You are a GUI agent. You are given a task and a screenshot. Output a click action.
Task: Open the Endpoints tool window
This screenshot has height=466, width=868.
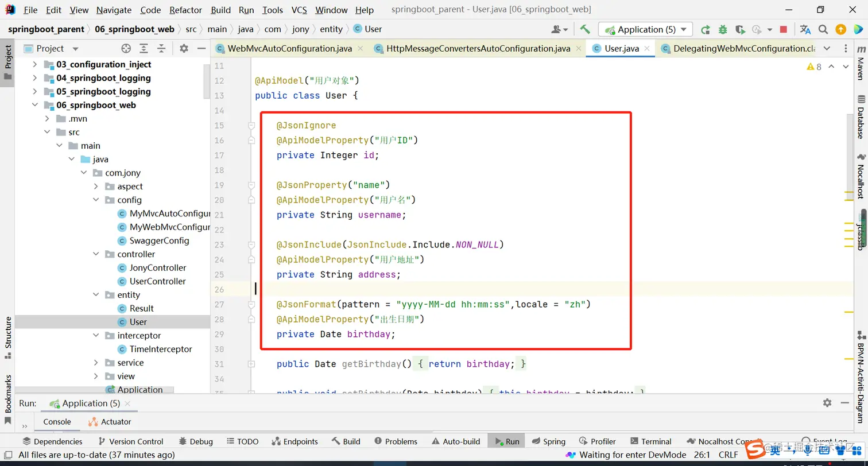pyautogui.click(x=294, y=441)
